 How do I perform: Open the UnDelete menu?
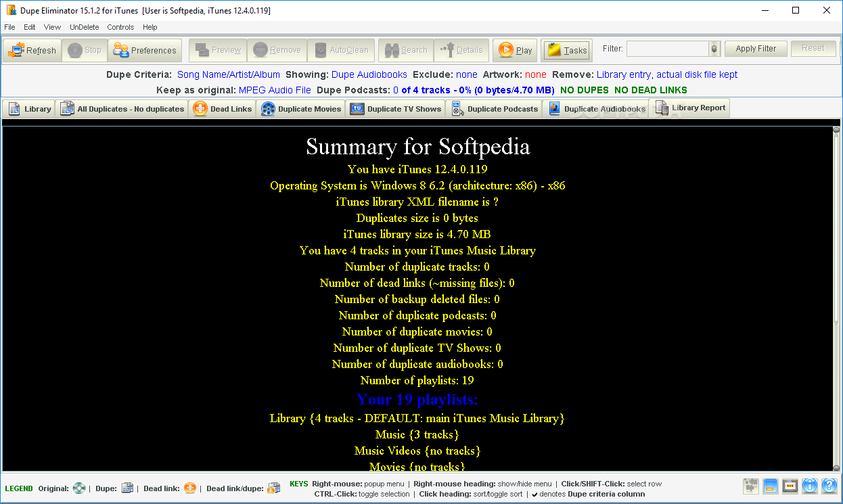pos(84,27)
